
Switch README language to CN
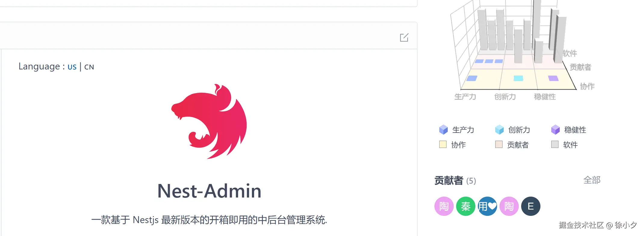[x=89, y=66]
